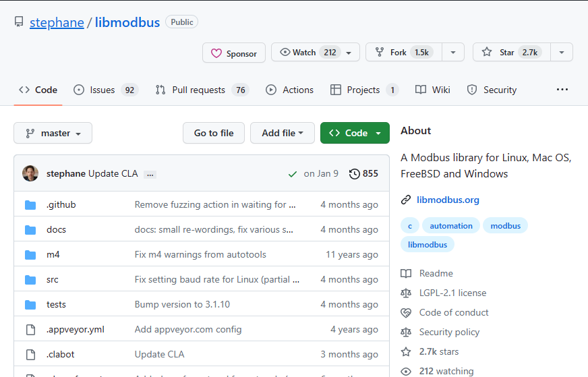Expand the Star lists dropdown arrow
Screen dimensions: 588x377
pyautogui.click(x=562, y=52)
